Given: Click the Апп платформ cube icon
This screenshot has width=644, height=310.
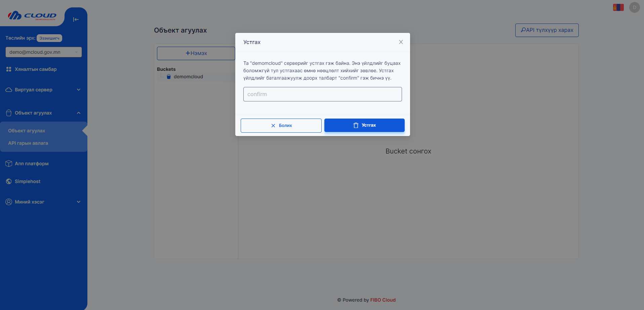Looking at the screenshot, I should click(9, 164).
